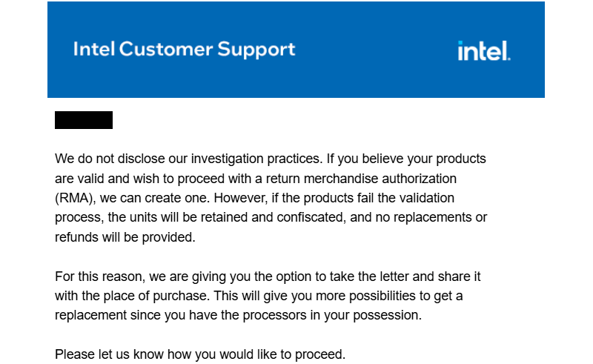Click the 'no replacements or' text
Viewport: 593px width, 364px height.
440,217
